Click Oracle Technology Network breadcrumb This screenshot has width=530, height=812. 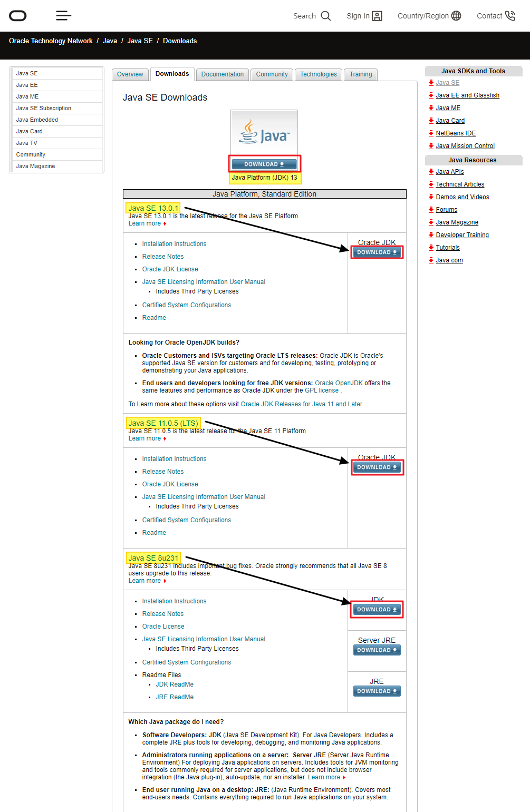point(51,41)
